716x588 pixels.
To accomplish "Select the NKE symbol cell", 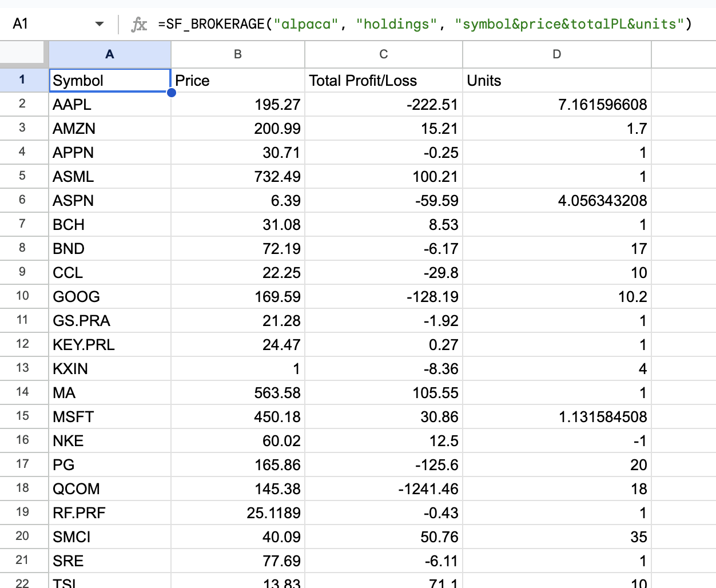I will (110, 440).
